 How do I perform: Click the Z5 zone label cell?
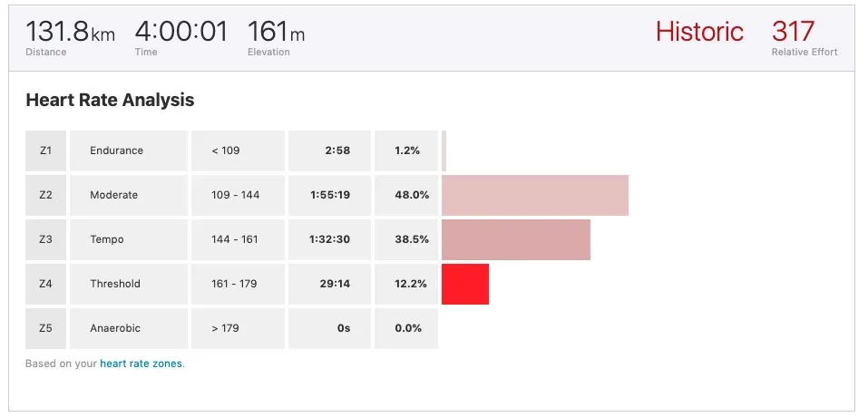[x=45, y=328]
